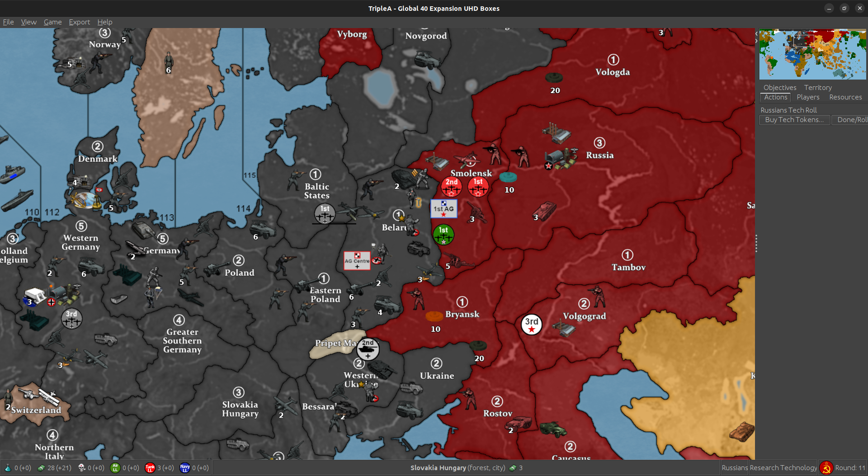
Task: Switch to the Resources tab
Action: 845,97
